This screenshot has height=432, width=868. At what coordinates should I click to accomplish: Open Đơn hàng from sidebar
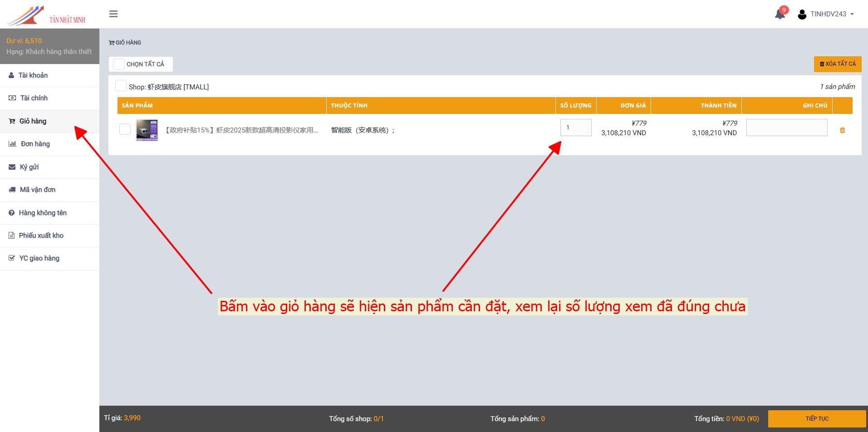(35, 144)
